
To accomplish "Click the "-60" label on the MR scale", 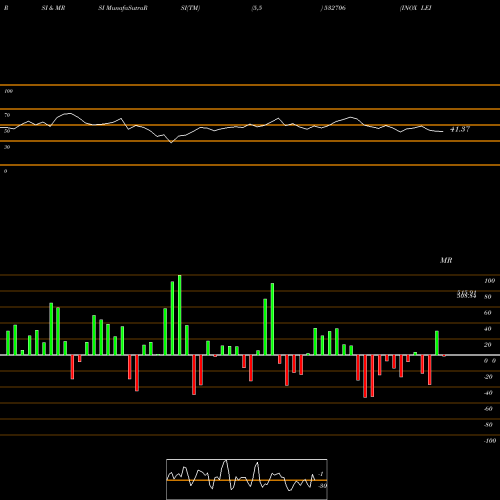I will tap(488, 409).
